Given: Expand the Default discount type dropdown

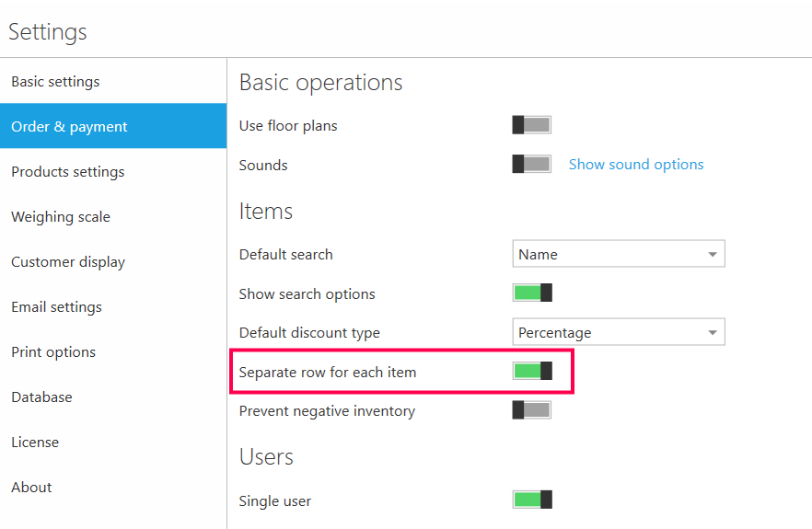Looking at the screenshot, I should (x=617, y=332).
